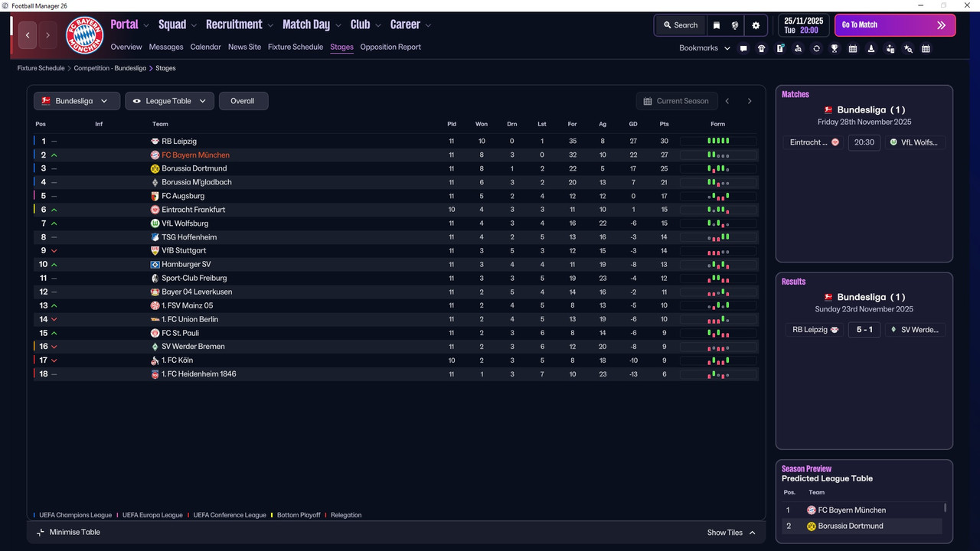Viewport: 980px width, 551px height.
Task: Open the settings gear icon
Action: (x=756, y=25)
